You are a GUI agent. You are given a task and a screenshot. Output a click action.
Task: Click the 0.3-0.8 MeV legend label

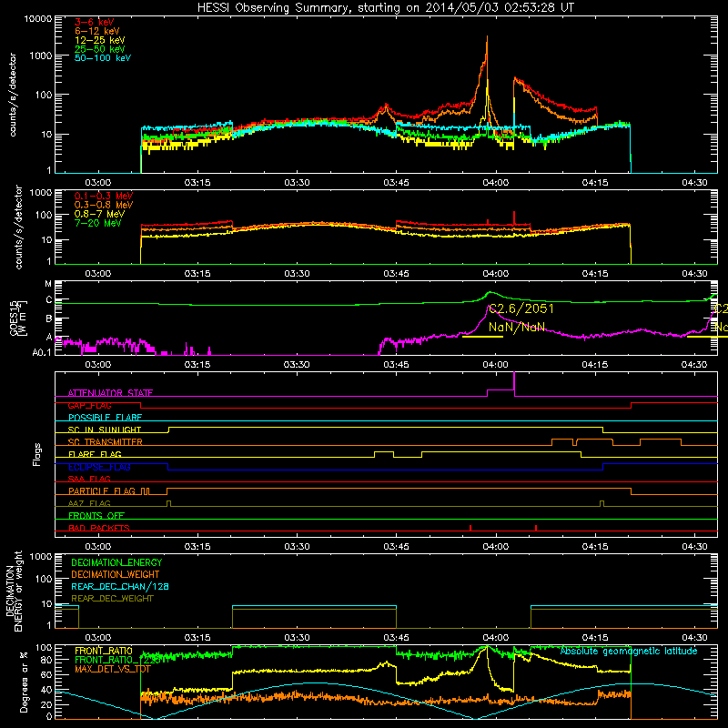104,205
